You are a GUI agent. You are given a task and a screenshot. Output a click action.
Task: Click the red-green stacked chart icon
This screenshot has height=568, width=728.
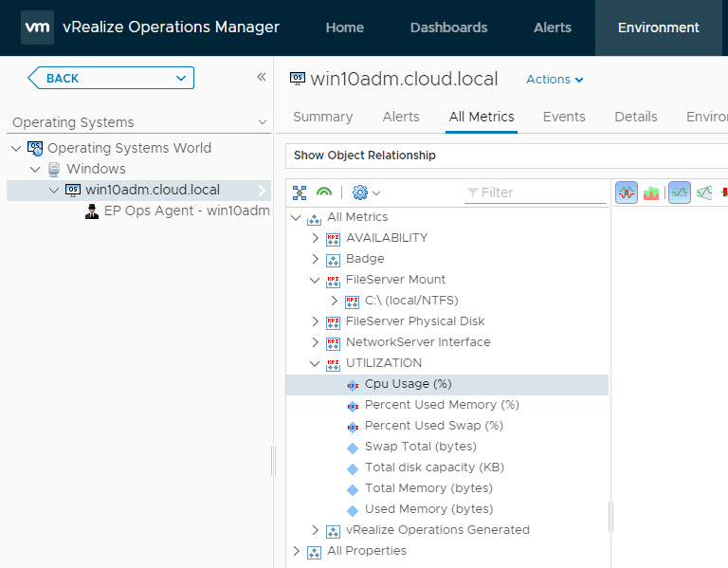coord(651,192)
